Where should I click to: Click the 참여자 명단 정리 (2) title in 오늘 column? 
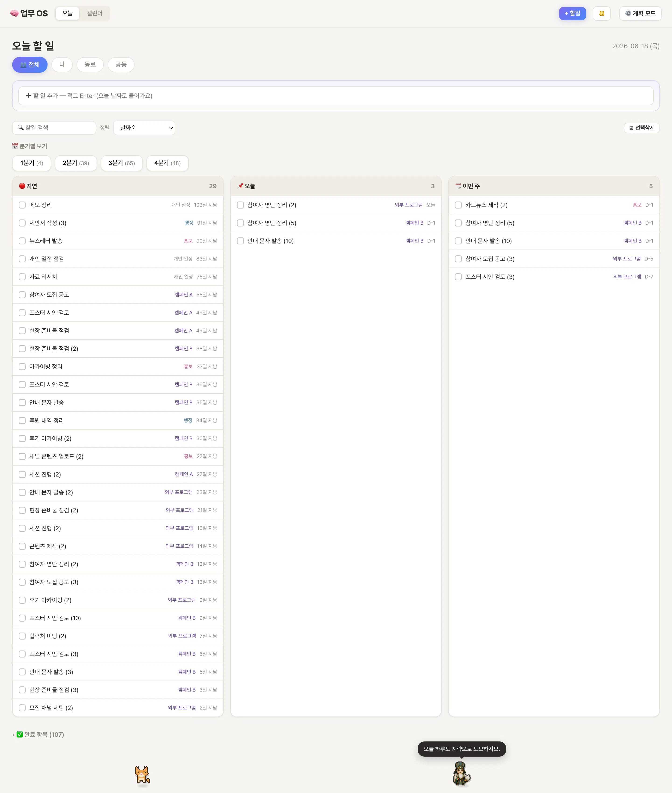(x=272, y=205)
